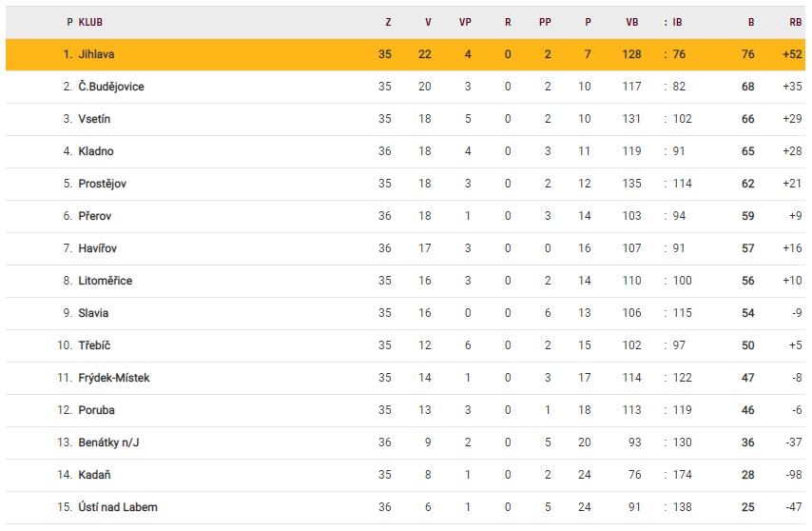Open the Třebíč club link

tap(95, 345)
